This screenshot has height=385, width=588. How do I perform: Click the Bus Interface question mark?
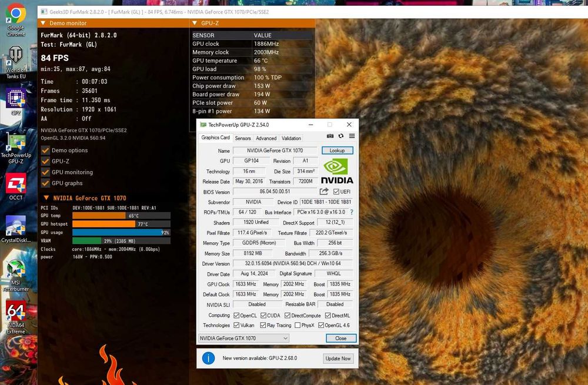click(352, 212)
